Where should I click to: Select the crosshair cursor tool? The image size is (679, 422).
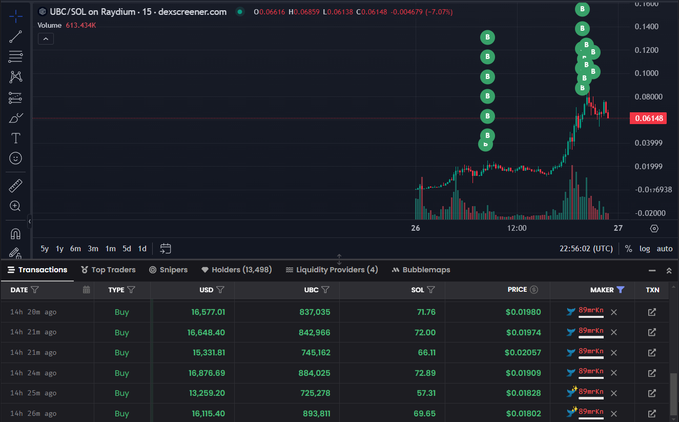[x=16, y=16]
